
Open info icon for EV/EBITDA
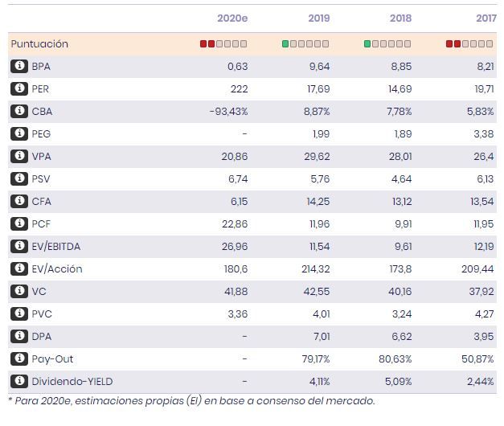[x=18, y=247]
